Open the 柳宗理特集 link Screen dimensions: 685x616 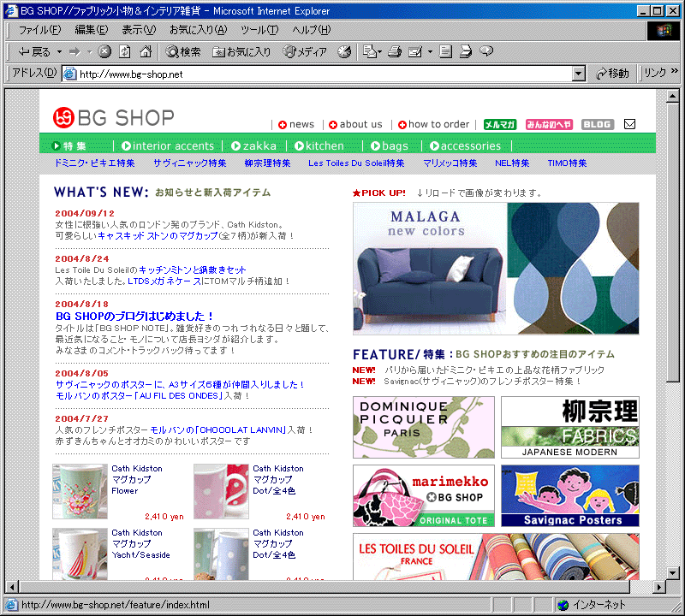pyautogui.click(x=267, y=163)
